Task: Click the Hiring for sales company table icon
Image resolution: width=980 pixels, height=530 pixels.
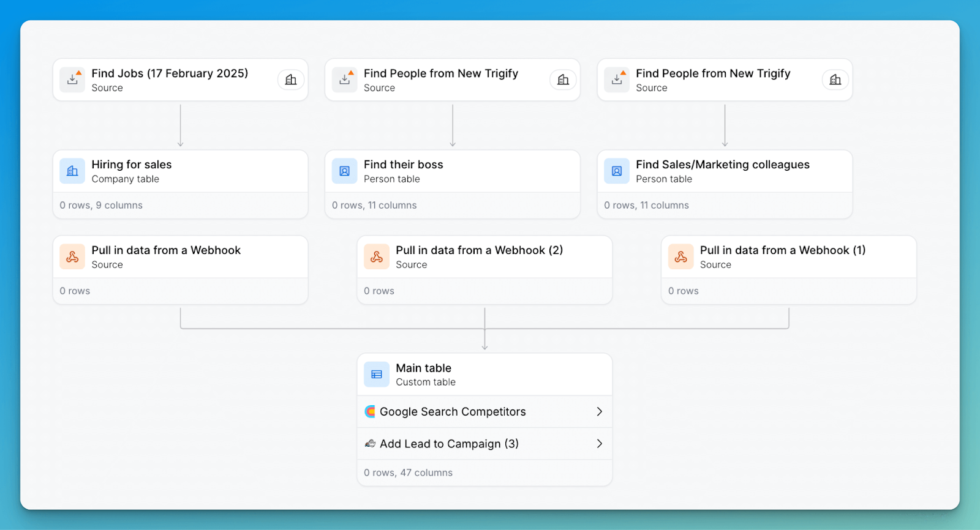Action: click(x=72, y=171)
